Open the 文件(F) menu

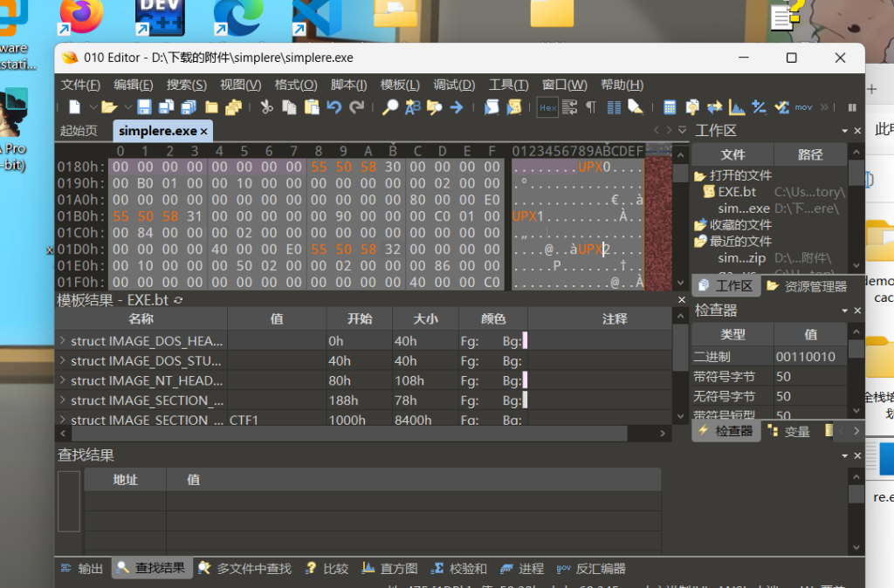click(80, 85)
